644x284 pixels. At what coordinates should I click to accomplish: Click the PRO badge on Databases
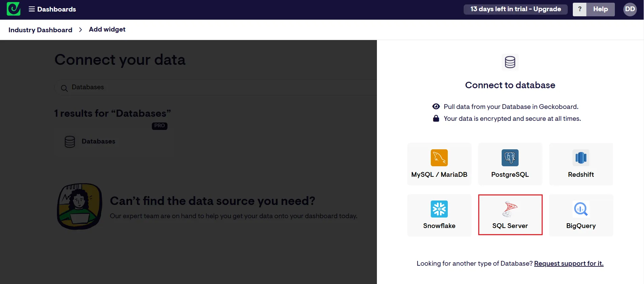tap(159, 126)
